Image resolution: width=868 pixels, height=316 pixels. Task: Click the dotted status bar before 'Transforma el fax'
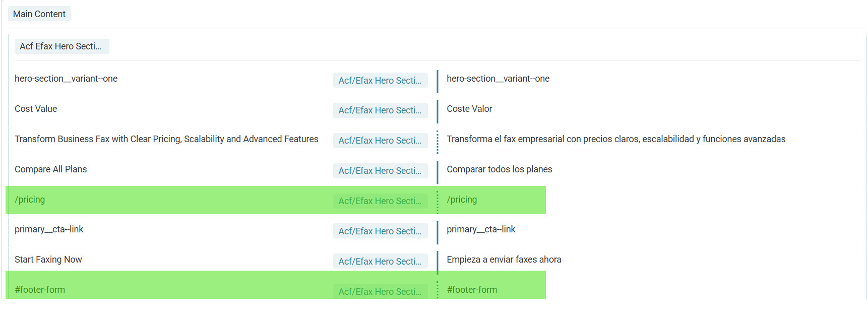[438, 142]
